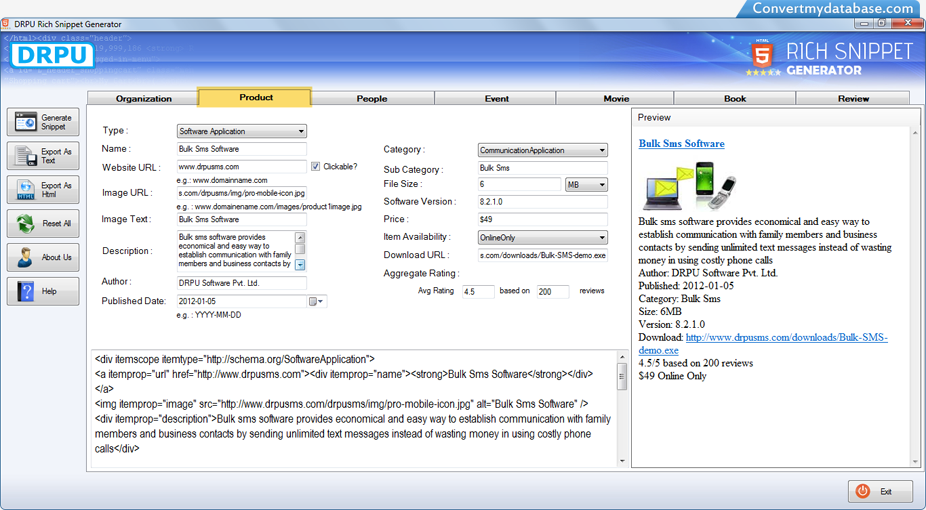Click '$49 Online Only' preview text
Image resolution: width=926 pixels, height=510 pixels.
tap(672, 376)
